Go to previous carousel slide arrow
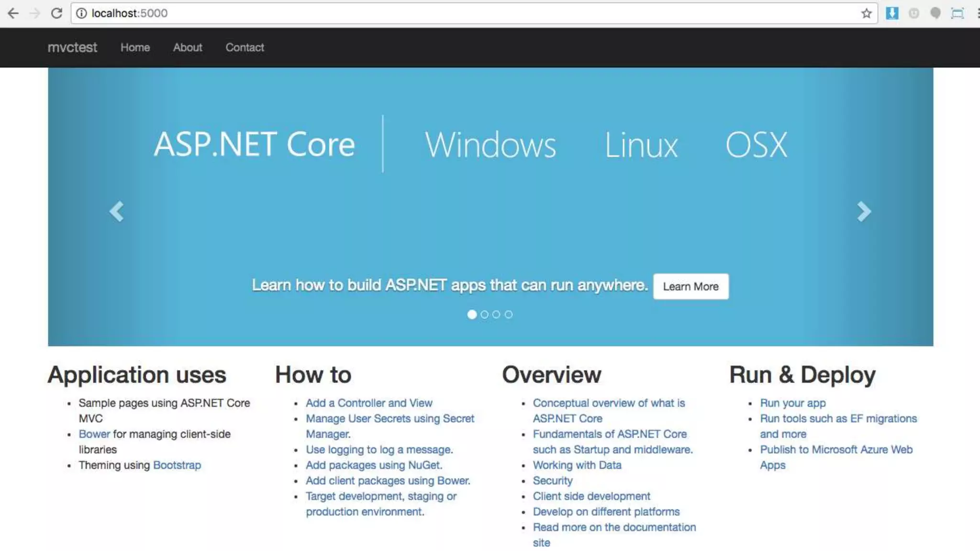This screenshot has height=551, width=980. click(x=116, y=211)
